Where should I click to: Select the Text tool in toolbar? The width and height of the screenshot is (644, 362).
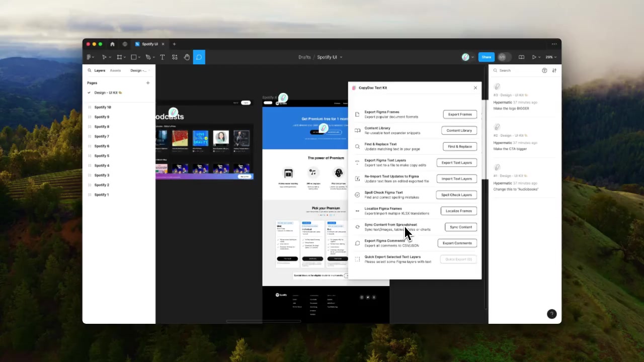162,57
